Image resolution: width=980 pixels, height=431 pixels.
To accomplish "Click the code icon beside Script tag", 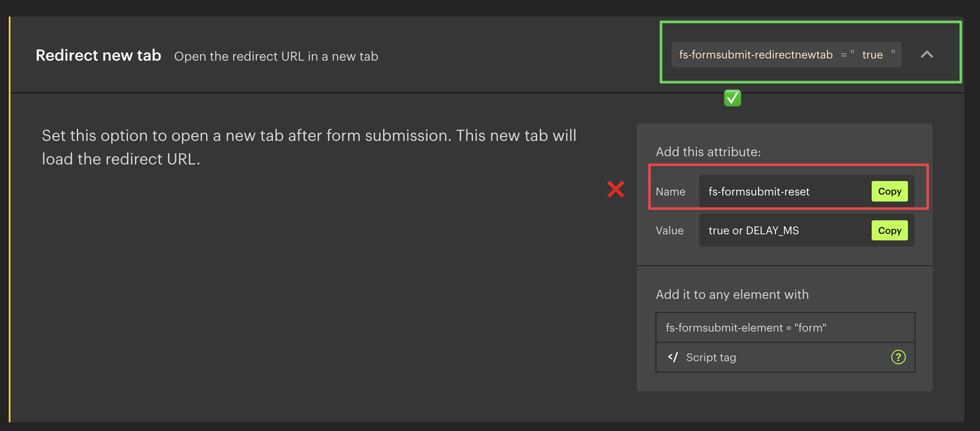I will [x=673, y=357].
